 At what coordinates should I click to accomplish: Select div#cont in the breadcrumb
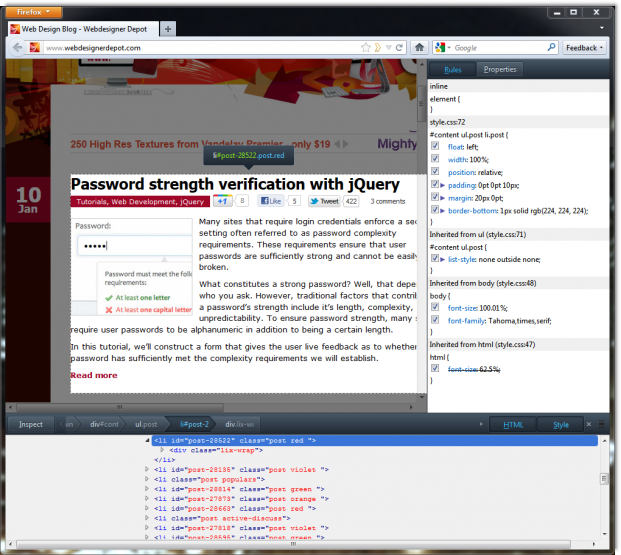coord(104,424)
